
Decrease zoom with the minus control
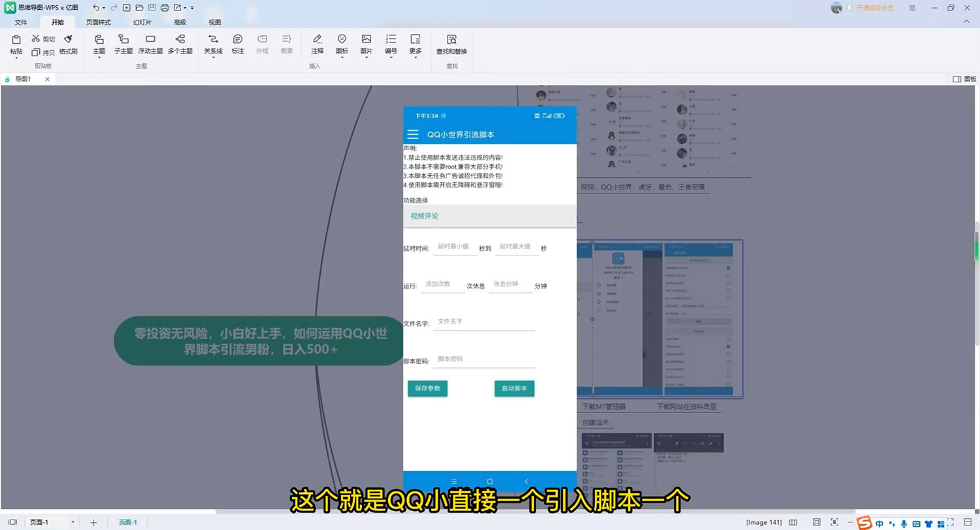[x=849, y=522]
